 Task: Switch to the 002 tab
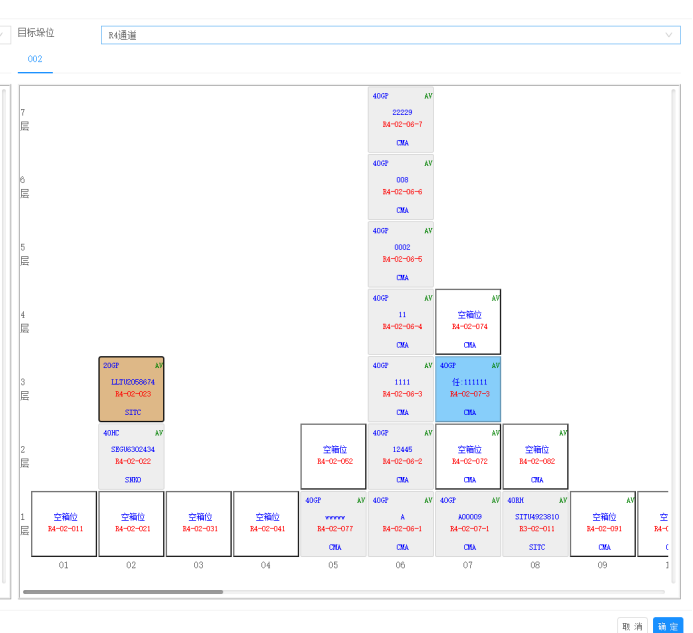[35, 60]
